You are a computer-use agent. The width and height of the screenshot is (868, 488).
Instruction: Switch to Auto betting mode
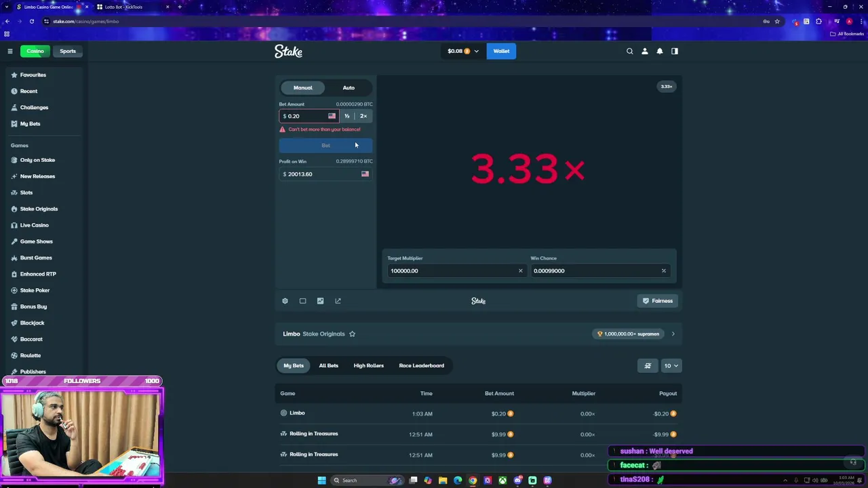tap(348, 87)
